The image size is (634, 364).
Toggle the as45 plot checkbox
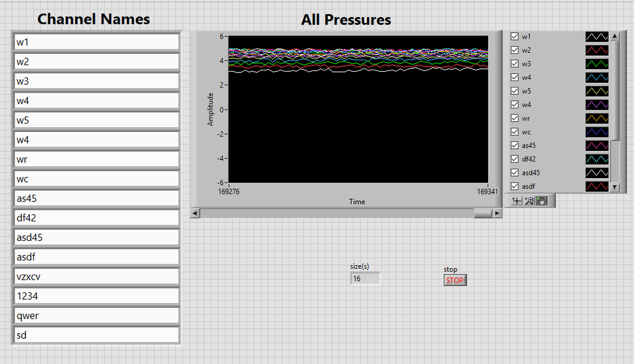514,145
